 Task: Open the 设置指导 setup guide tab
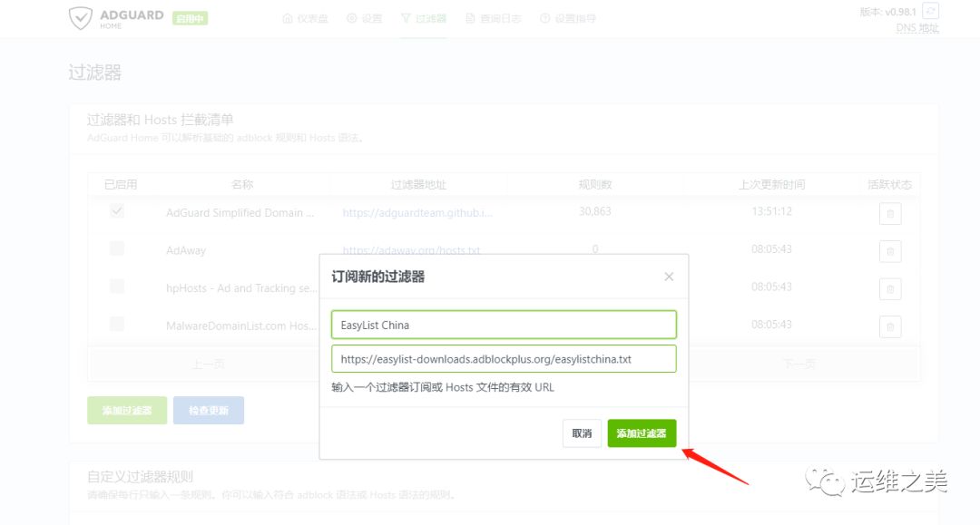[567, 19]
